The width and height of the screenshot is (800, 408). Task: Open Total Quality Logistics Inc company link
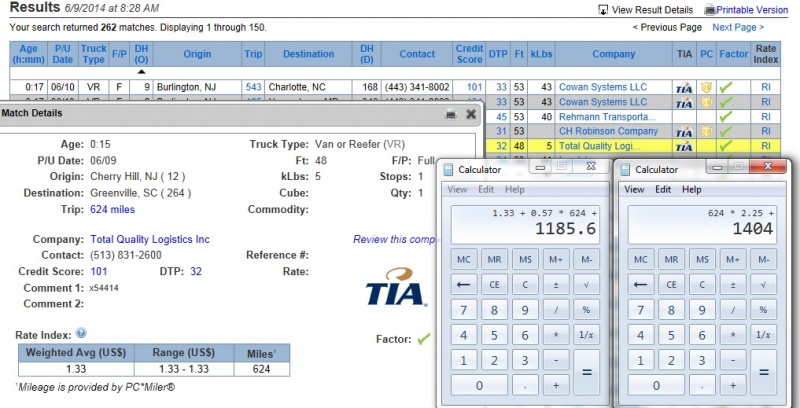[x=150, y=239]
